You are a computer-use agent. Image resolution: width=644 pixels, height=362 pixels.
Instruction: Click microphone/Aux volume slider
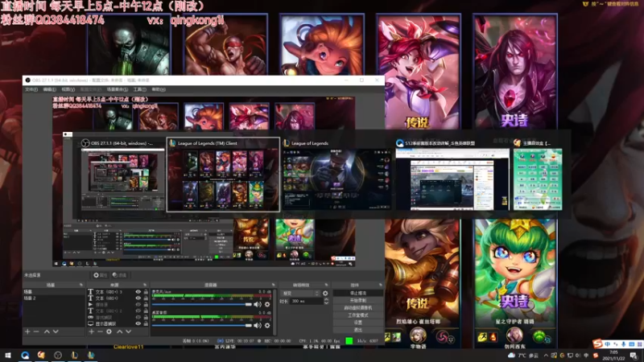coord(201,305)
